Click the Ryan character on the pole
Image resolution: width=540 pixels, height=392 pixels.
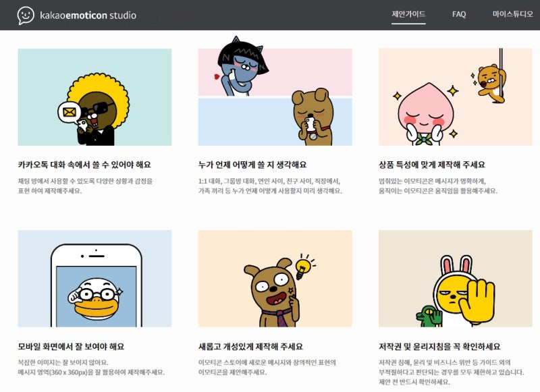coord(492,83)
